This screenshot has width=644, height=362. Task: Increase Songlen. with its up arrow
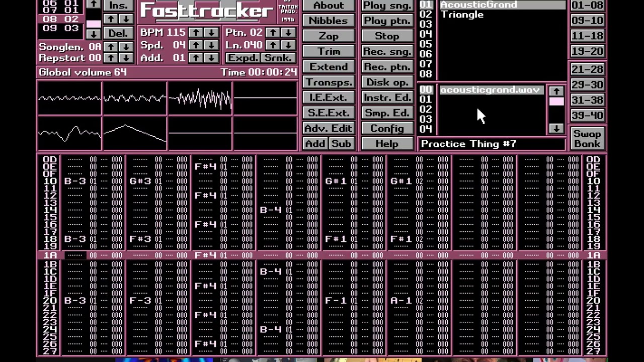tap(110, 47)
